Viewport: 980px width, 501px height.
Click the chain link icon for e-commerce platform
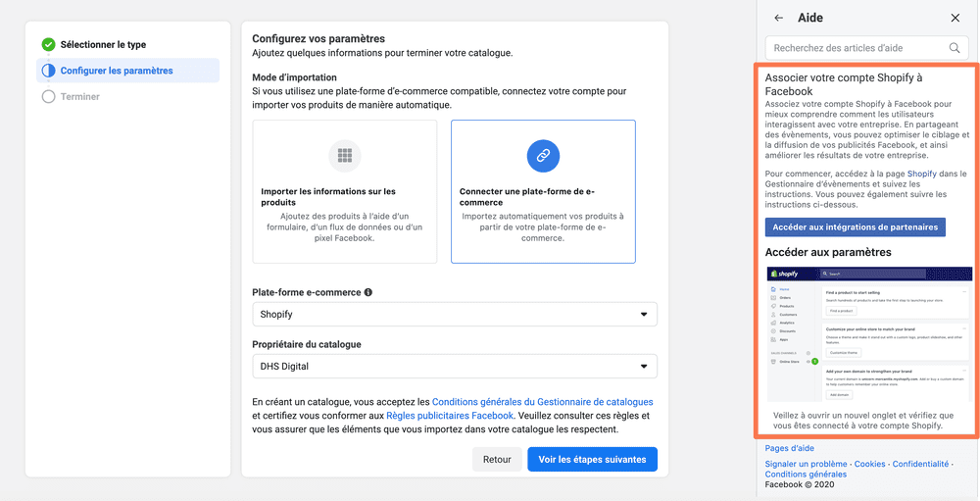pyautogui.click(x=543, y=156)
